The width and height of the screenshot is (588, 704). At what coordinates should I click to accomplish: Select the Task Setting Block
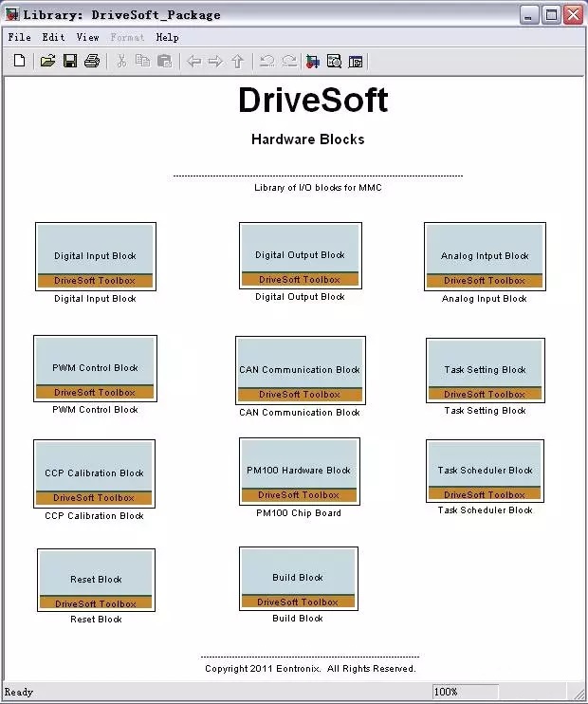pyautogui.click(x=486, y=370)
